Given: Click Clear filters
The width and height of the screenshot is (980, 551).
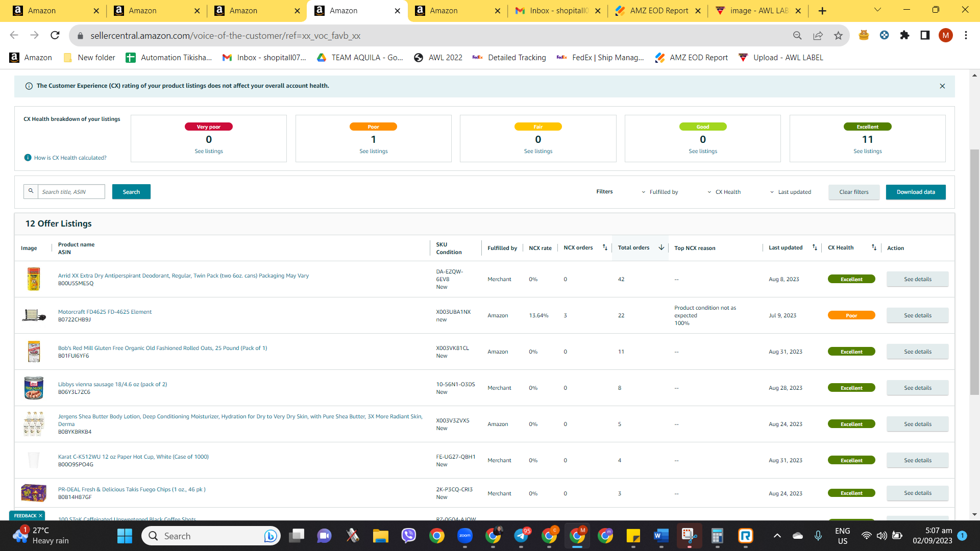Looking at the screenshot, I should (853, 192).
